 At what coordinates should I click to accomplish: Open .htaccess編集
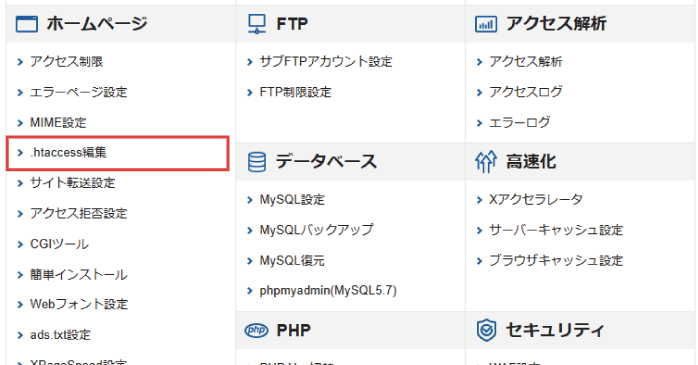[x=68, y=153]
